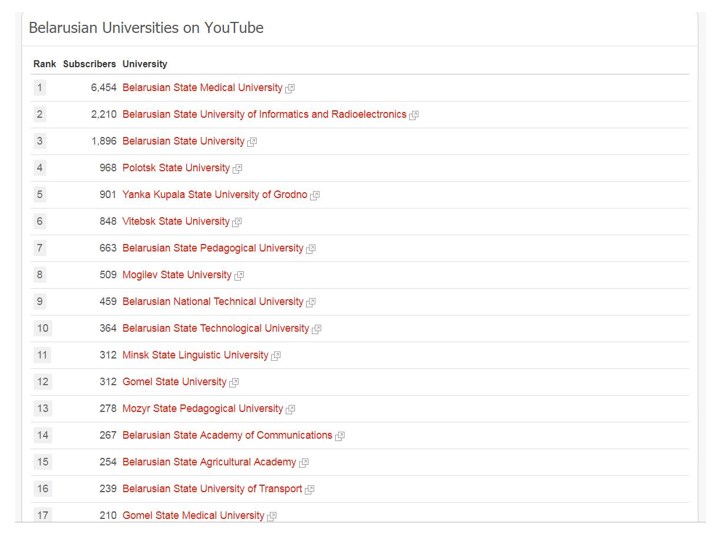720x537 pixels.
Task: Click the University column header
Action: pyautogui.click(x=145, y=64)
